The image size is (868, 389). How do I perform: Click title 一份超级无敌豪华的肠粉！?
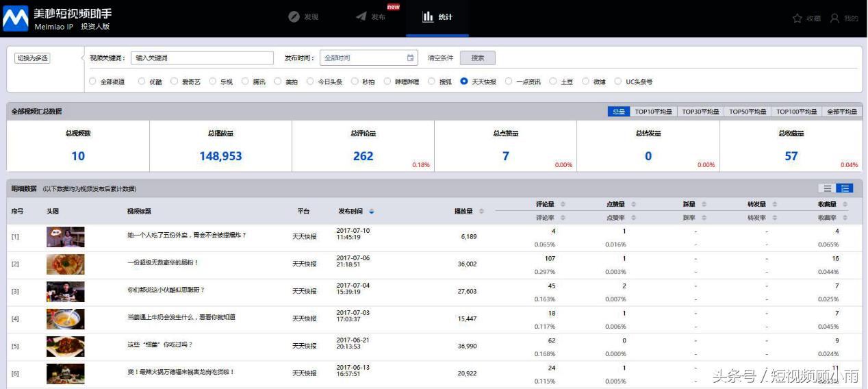pyautogui.click(x=163, y=262)
